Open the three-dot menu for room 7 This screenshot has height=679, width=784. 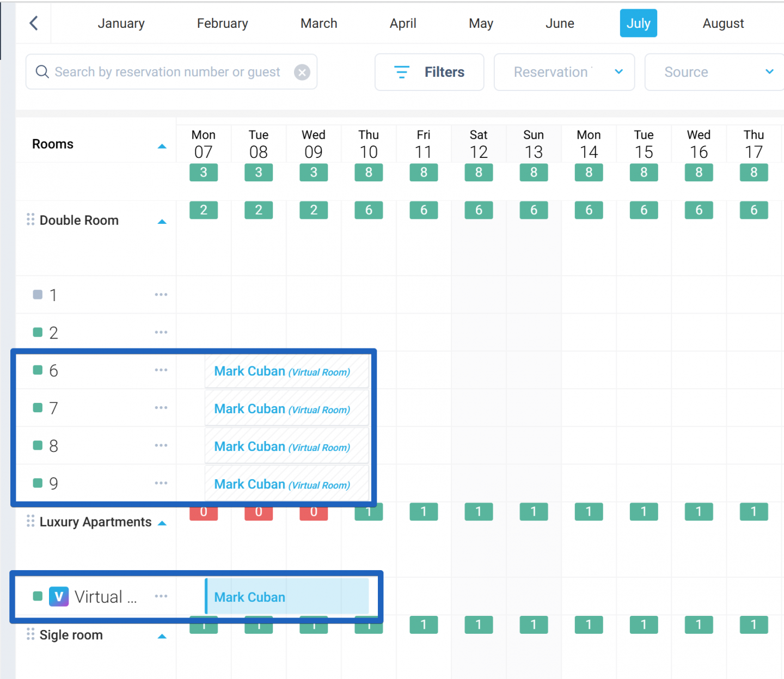[x=161, y=407]
